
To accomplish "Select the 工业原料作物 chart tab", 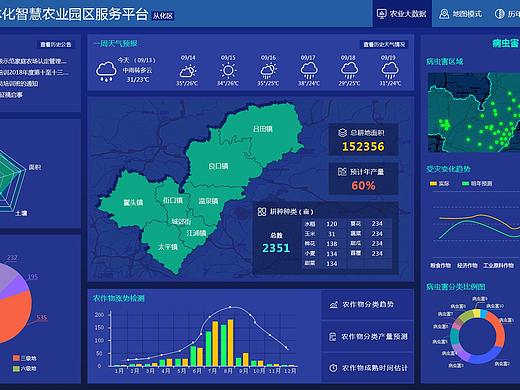I will (x=499, y=266).
